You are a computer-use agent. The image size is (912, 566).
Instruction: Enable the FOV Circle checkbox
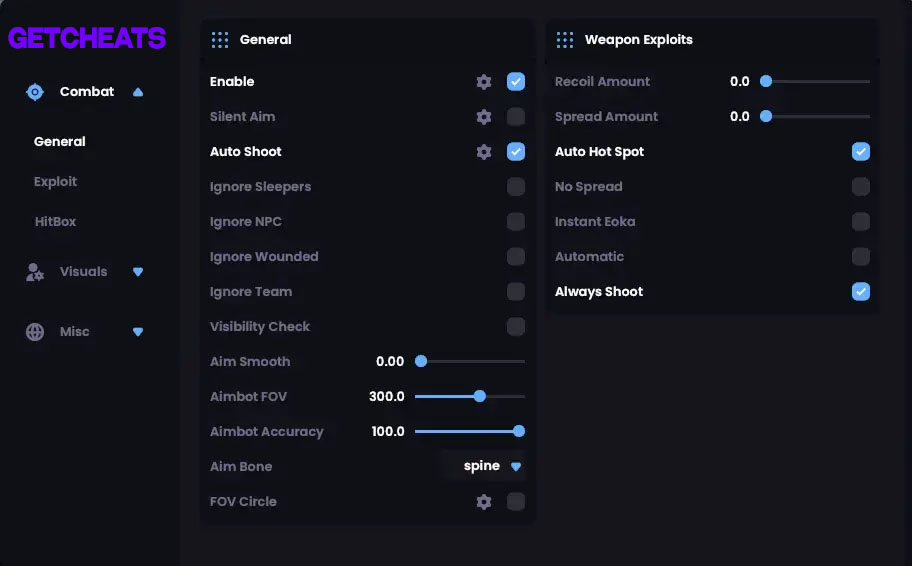pyautogui.click(x=516, y=501)
